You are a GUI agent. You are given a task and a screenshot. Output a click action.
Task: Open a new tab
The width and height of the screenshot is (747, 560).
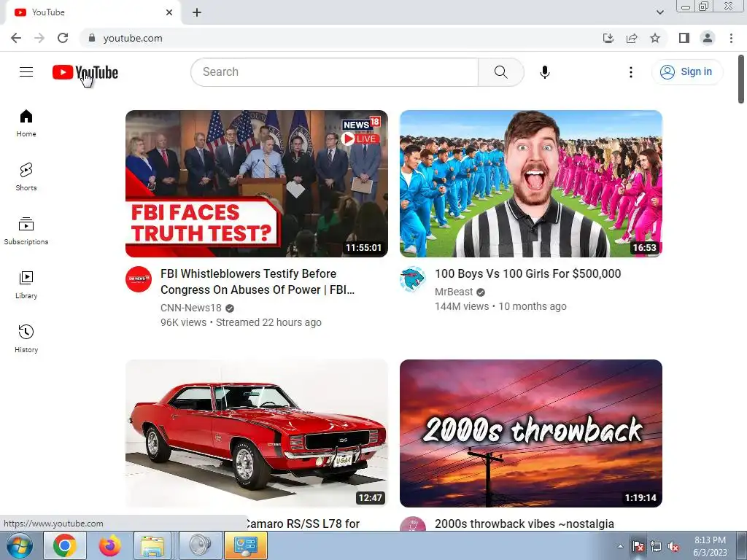click(197, 12)
